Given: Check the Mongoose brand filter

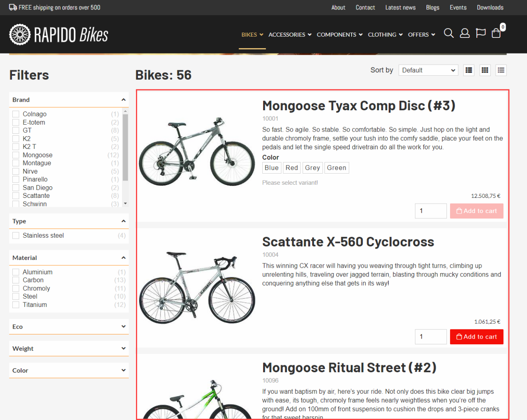Looking at the screenshot, I should [x=16, y=155].
